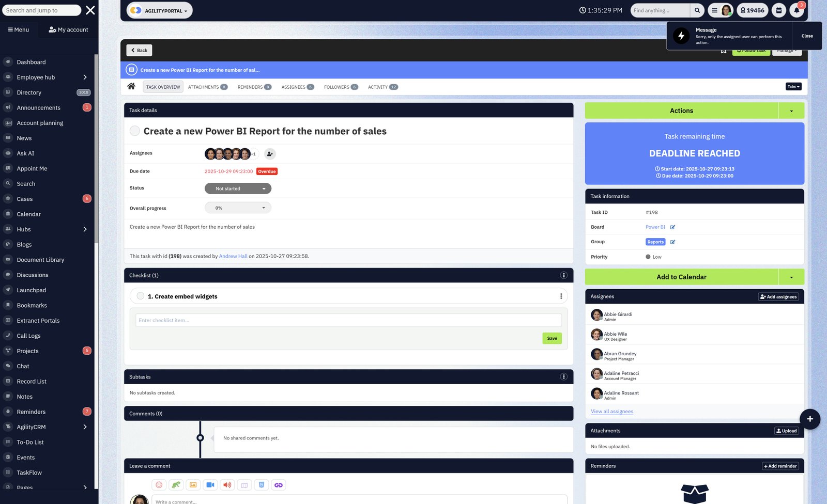Click 'View all assignees' link
This screenshot has width=827, height=504.
click(612, 412)
